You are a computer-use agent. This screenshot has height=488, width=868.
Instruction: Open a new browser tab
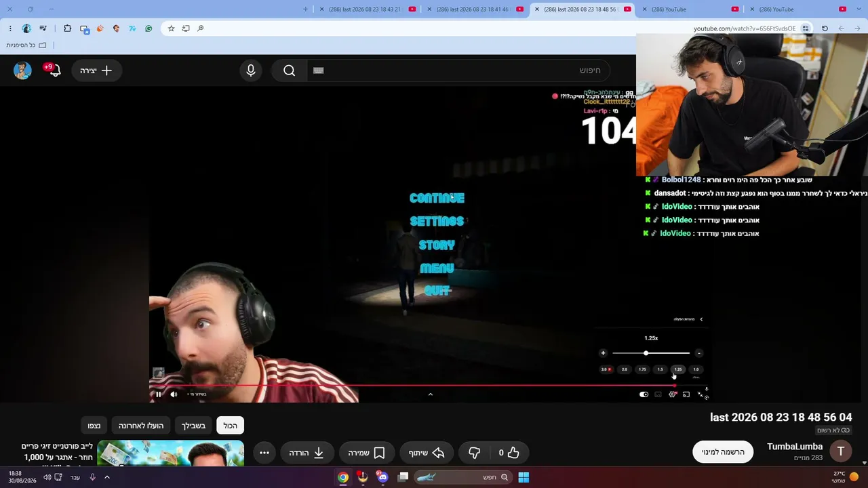tap(305, 9)
